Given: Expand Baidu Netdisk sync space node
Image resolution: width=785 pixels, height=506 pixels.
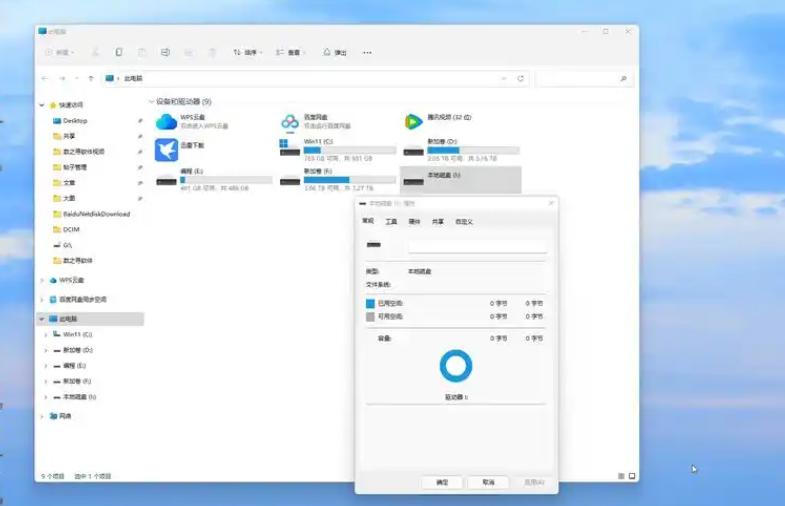Looking at the screenshot, I should pos(42,299).
